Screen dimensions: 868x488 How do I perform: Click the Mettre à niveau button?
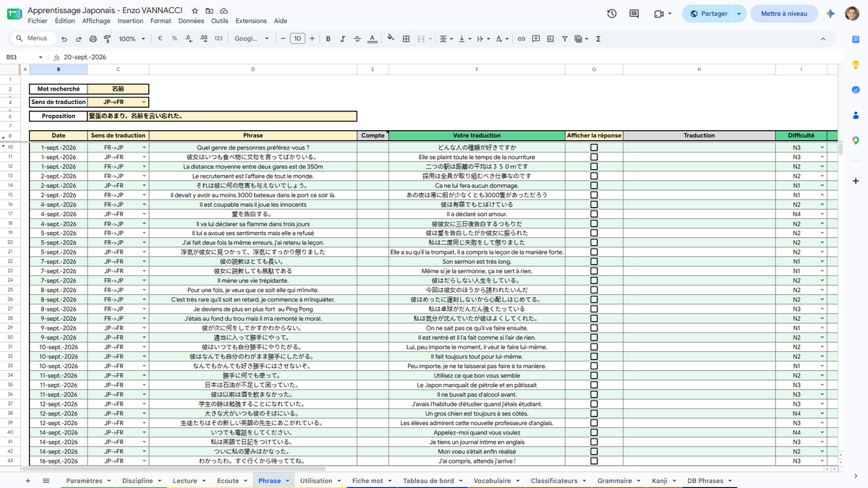pos(784,14)
